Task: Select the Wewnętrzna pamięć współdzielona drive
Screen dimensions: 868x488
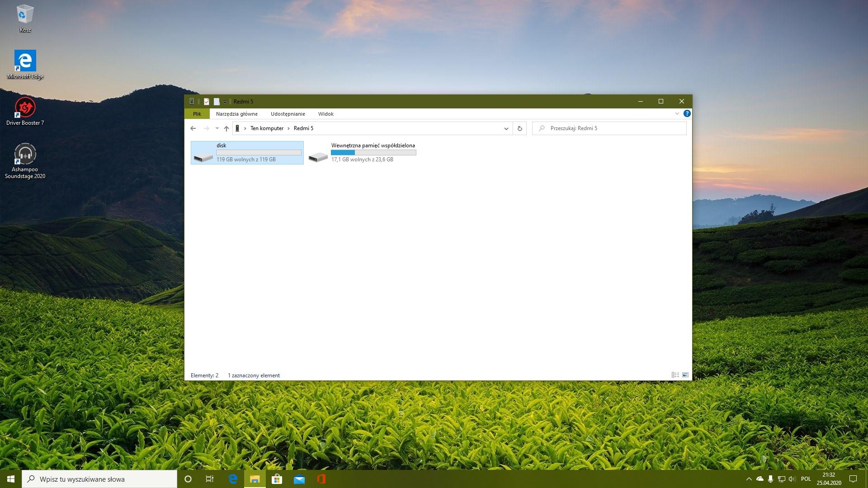Action: (x=362, y=153)
